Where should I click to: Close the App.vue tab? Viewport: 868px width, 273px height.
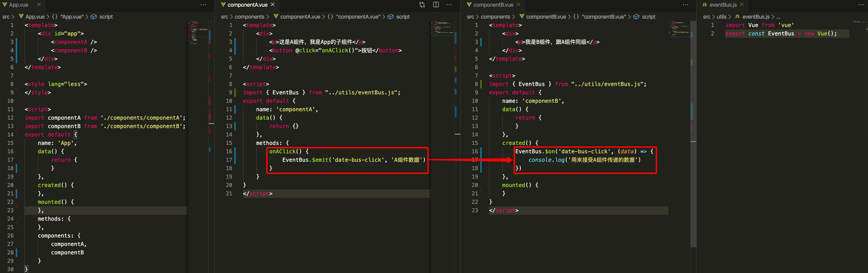coord(39,5)
